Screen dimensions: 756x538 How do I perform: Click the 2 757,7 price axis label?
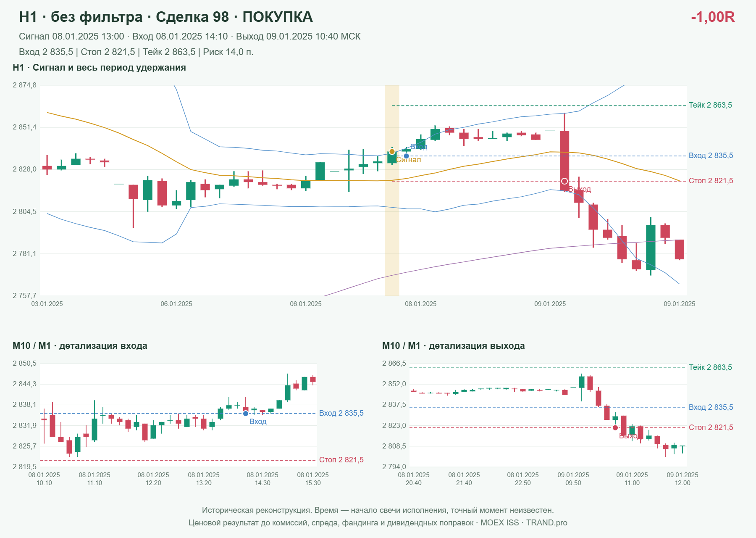tap(24, 295)
